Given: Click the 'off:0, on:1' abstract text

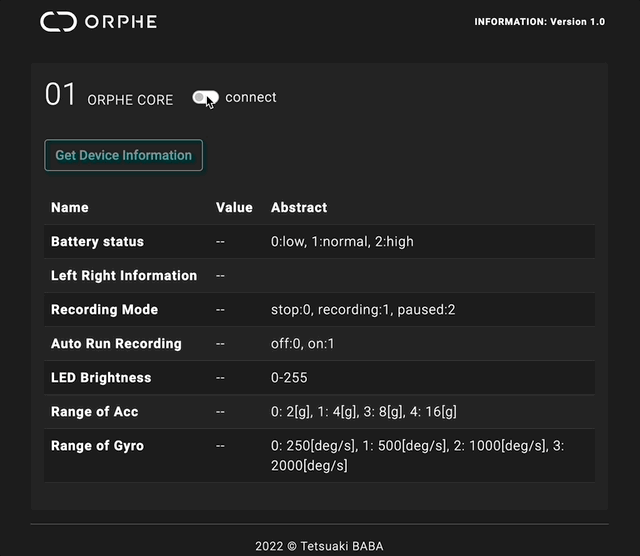Looking at the screenshot, I should [x=302, y=344].
